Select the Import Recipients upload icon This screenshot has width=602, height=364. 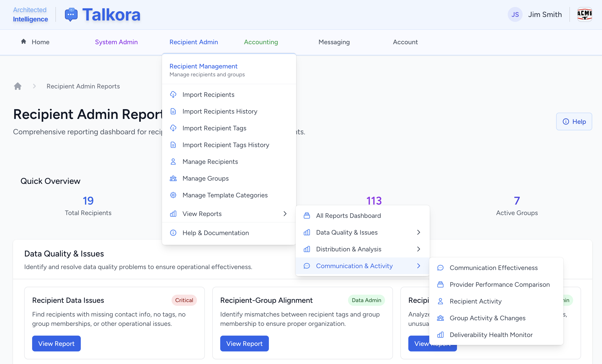tap(173, 94)
